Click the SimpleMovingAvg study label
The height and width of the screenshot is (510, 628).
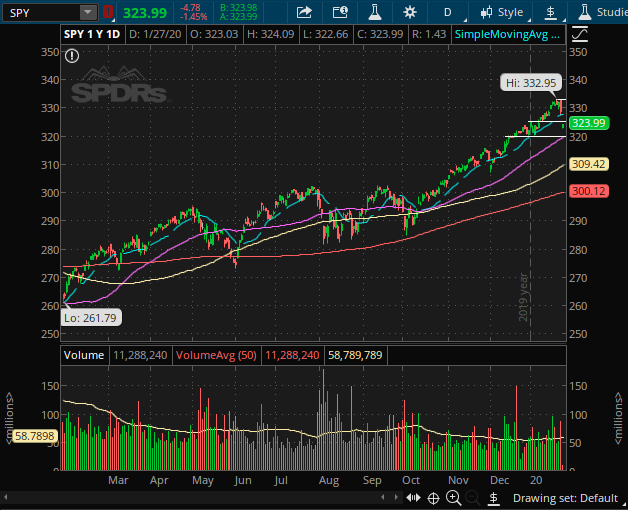[x=506, y=33]
